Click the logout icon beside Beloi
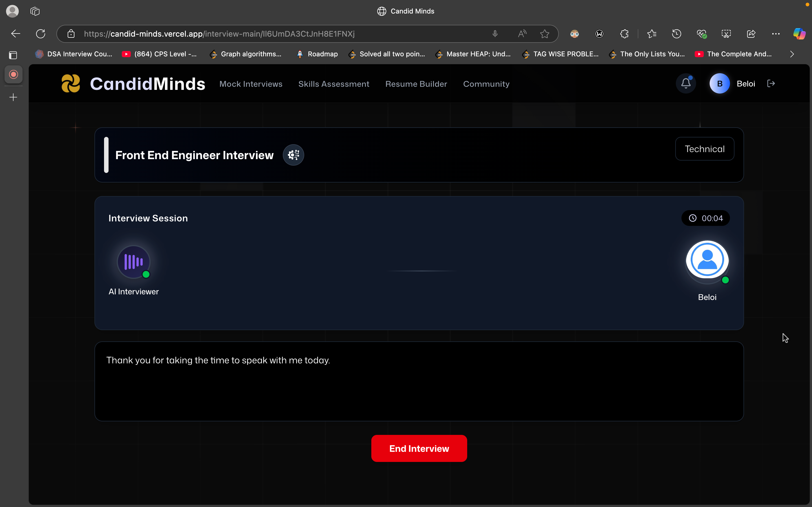Screen dimensions: 812x507 pyautogui.click(x=771, y=83)
